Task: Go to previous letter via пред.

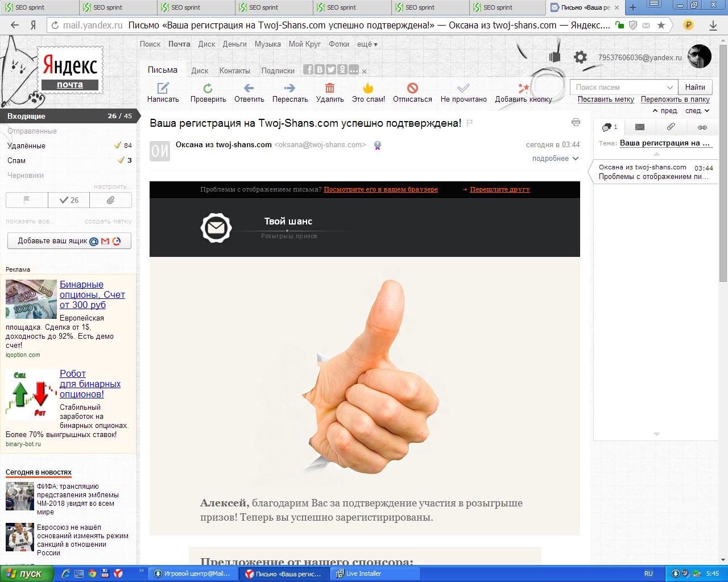Action: click(665, 111)
